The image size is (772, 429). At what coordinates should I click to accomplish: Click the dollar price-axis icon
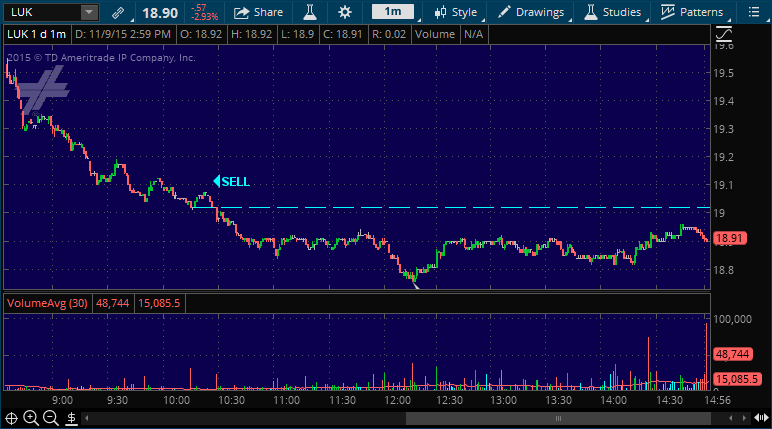coord(71,419)
